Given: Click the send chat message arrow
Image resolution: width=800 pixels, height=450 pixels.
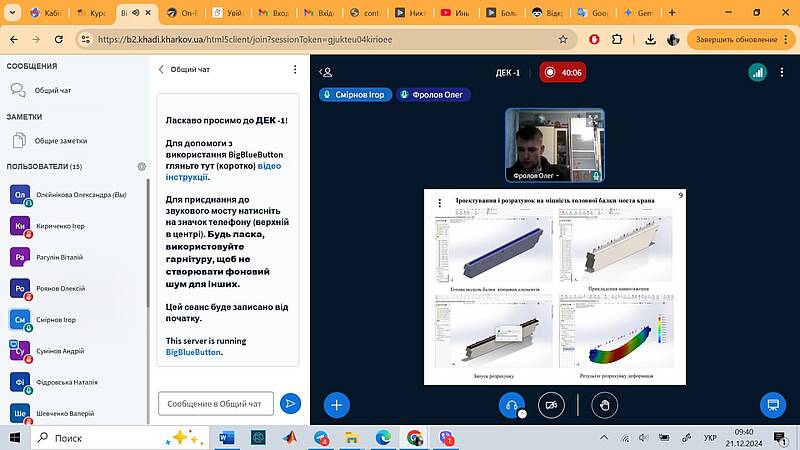Looking at the screenshot, I should click(290, 403).
